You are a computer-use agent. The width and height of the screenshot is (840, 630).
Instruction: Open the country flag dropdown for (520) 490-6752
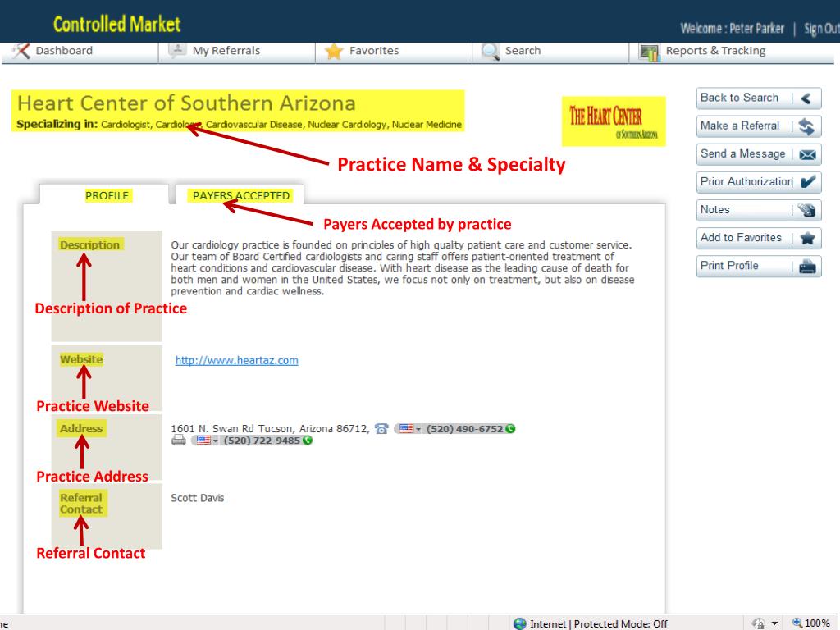[x=410, y=428]
